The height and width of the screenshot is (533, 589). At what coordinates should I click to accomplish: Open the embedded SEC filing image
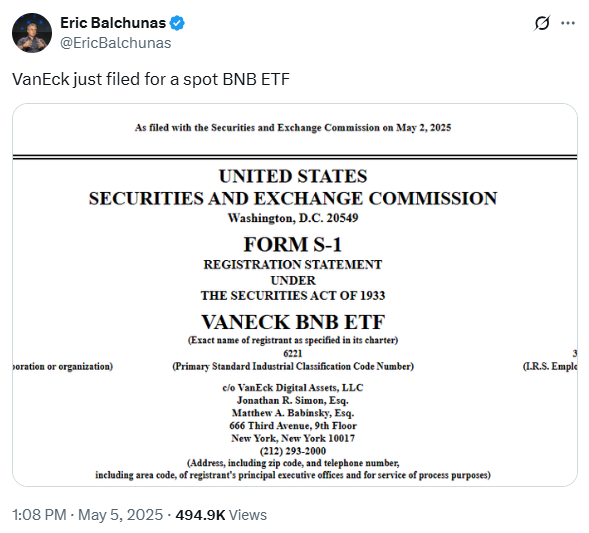click(295, 295)
